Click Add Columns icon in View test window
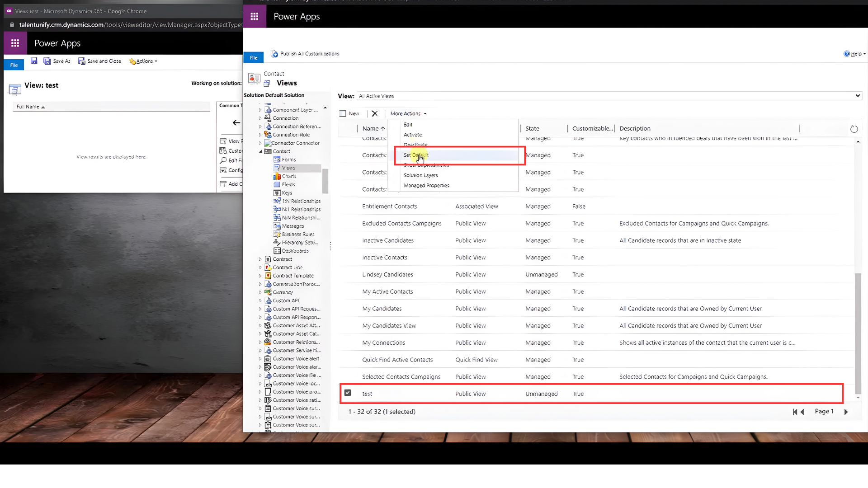 (223, 184)
